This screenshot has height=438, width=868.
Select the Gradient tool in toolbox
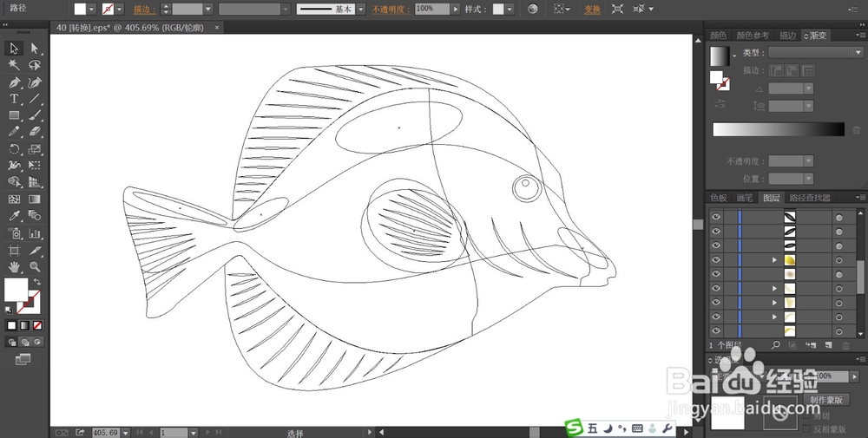[35, 199]
